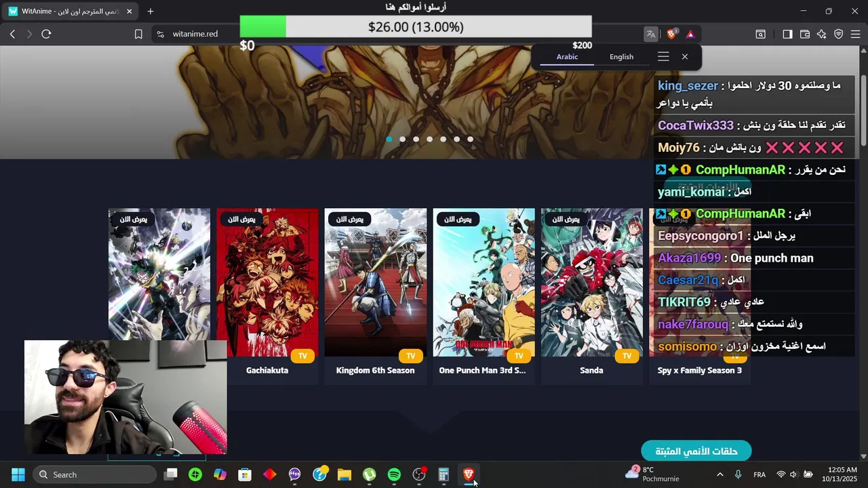Select the fourth carousel slide dot
868x488 pixels.
point(429,139)
